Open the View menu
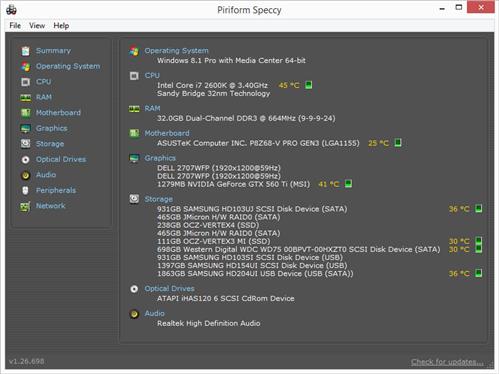The height and width of the screenshot is (374, 499). tap(37, 26)
